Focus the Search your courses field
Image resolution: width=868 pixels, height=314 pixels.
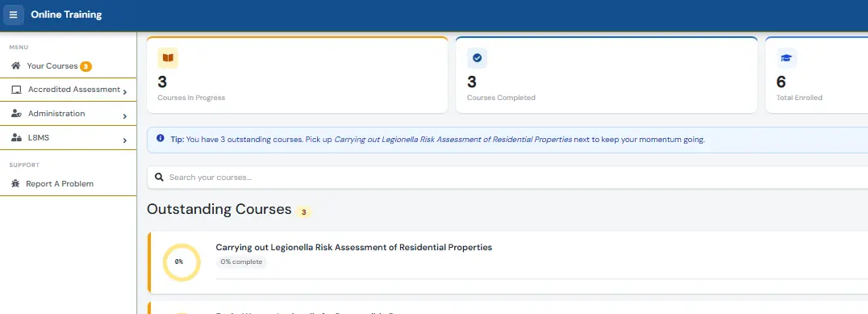tap(507, 178)
